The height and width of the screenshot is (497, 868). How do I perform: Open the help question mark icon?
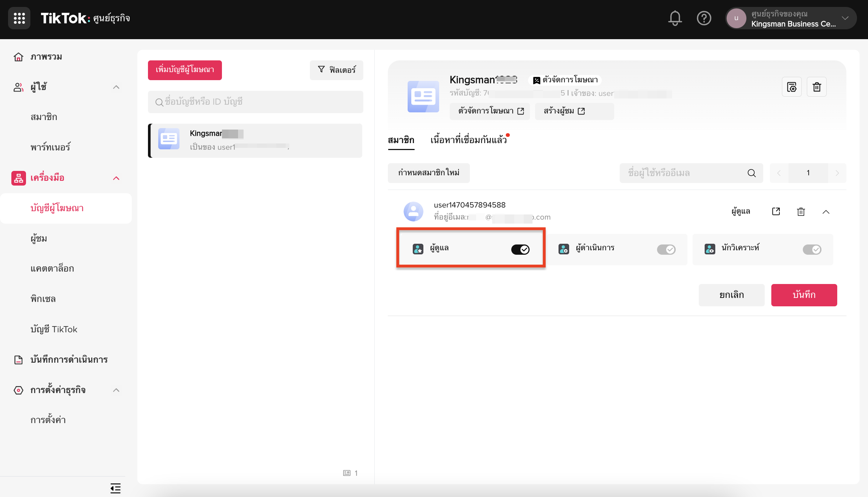coord(704,18)
